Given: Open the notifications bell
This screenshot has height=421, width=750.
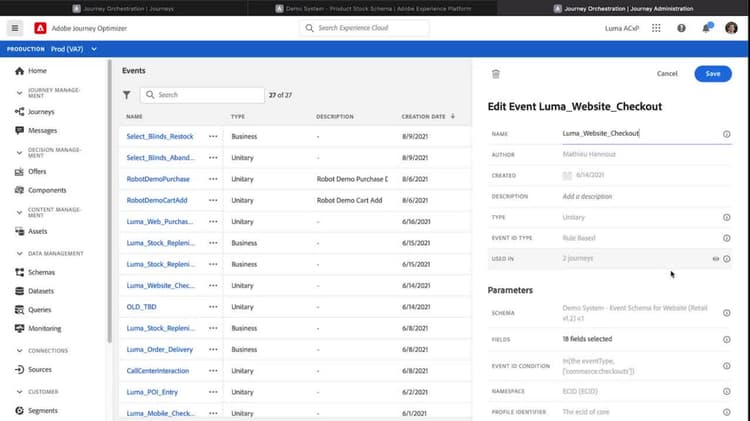Looking at the screenshot, I should pyautogui.click(x=706, y=28).
